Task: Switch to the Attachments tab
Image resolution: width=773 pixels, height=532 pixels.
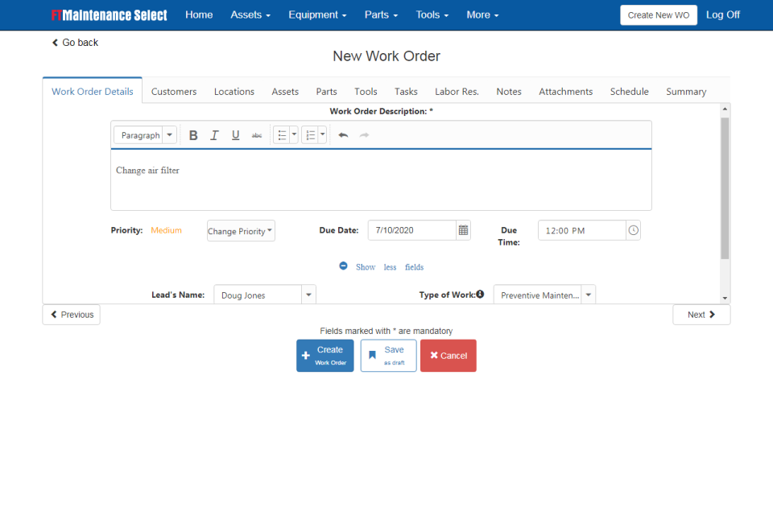Action: [565, 92]
